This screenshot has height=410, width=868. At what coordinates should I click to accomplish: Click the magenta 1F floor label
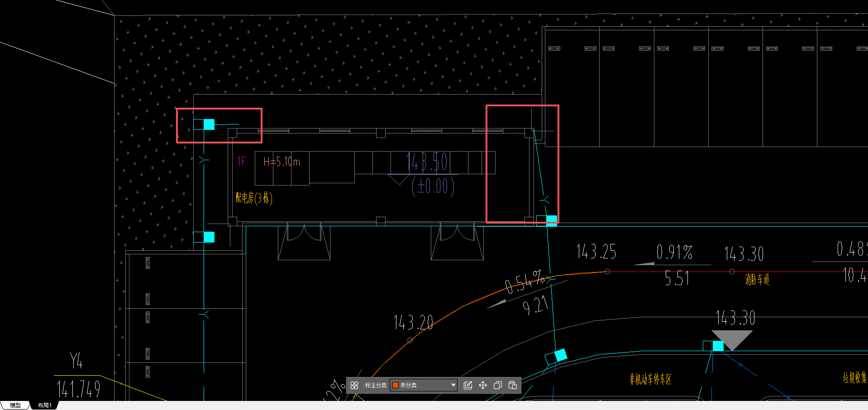[x=242, y=161]
